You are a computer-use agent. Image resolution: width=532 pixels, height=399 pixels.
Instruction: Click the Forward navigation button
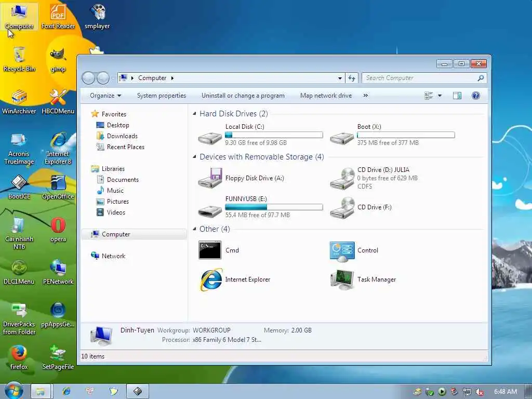tap(103, 78)
